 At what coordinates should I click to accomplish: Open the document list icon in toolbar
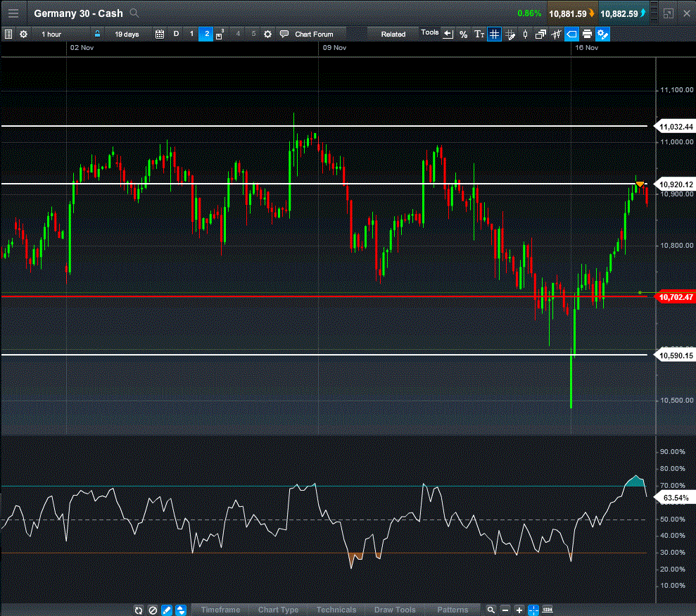click(8, 34)
